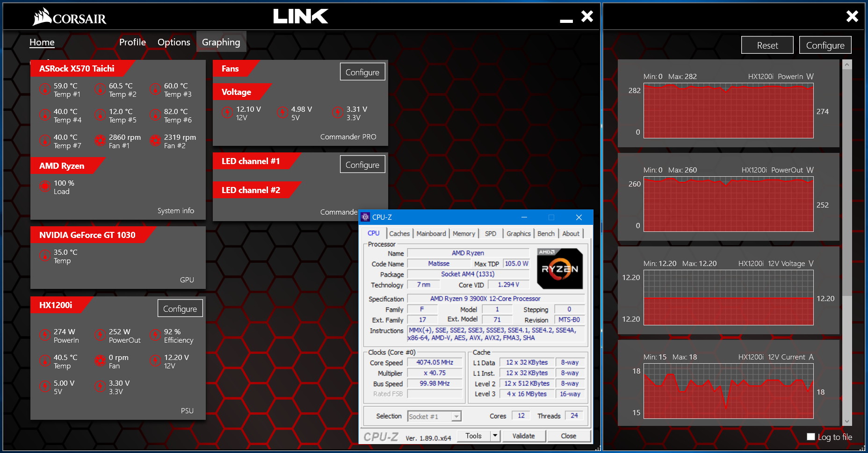Viewport: 868px width, 453px height.
Task: Click the Validate button in CPU-Z
Action: pos(523,436)
